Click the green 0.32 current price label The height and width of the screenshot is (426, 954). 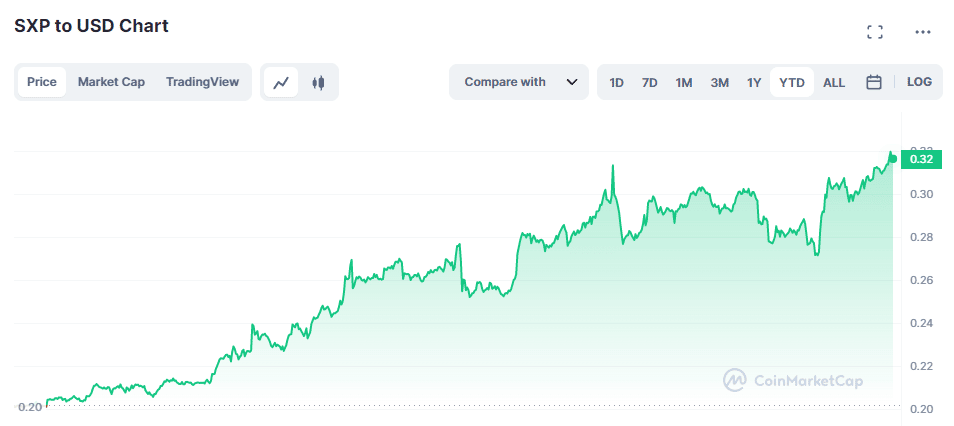(x=921, y=159)
